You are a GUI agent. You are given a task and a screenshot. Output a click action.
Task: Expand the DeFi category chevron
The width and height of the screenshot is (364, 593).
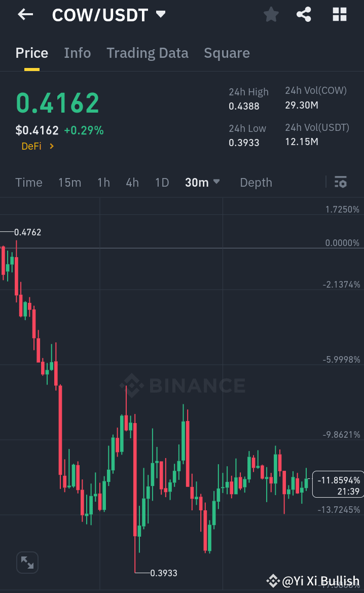click(x=50, y=146)
